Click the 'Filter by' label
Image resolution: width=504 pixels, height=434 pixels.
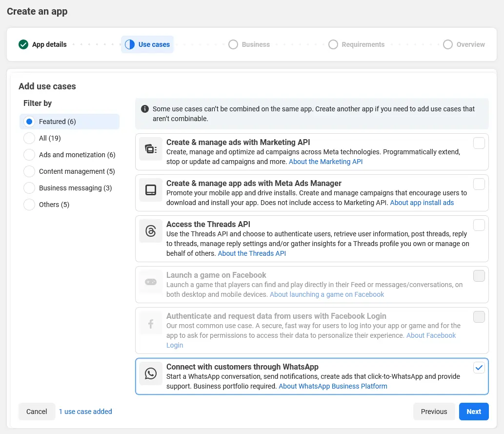point(38,103)
